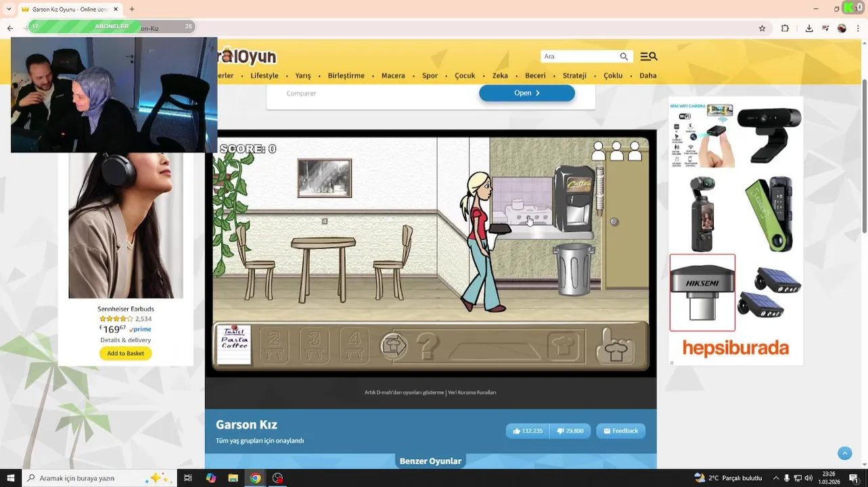Go back with the browser back arrow

9,28
